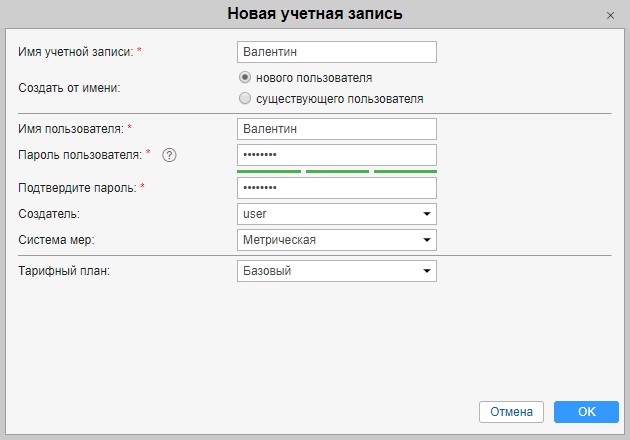Click the Создать от имени label
630x440 pixels.
(67, 87)
